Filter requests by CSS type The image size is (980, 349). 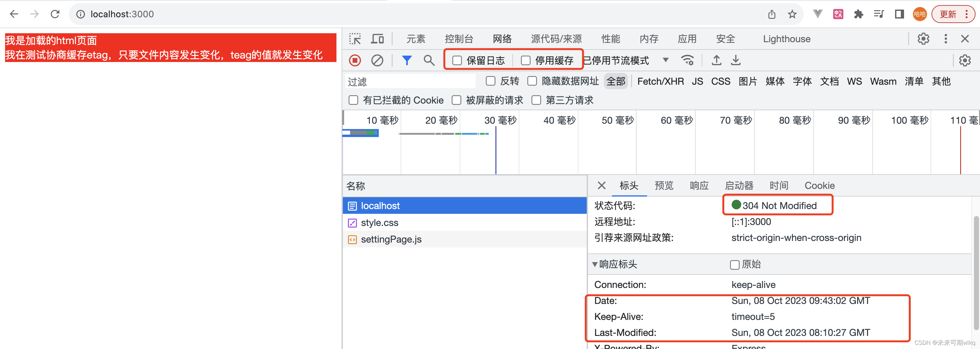click(720, 81)
